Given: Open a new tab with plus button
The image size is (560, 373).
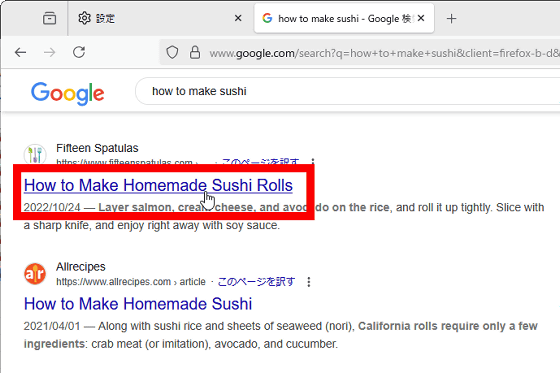Looking at the screenshot, I should click(x=451, y=19).
